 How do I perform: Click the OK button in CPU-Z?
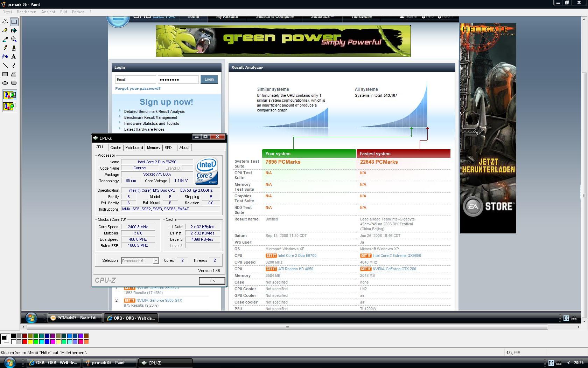212,280
